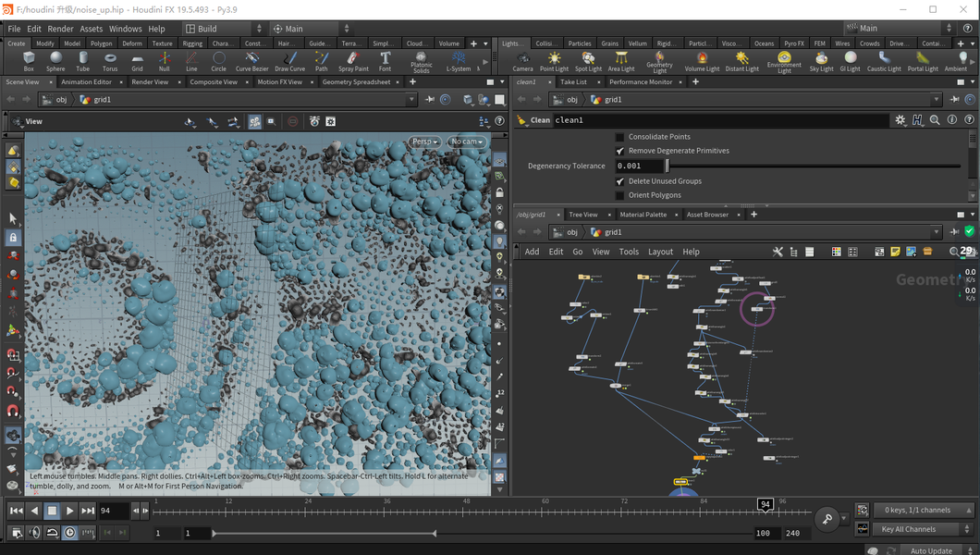Open the Persp viewport dropdown
Image resolution: width=980 pixels, height=555 pixels.
[x=424, y=142]
